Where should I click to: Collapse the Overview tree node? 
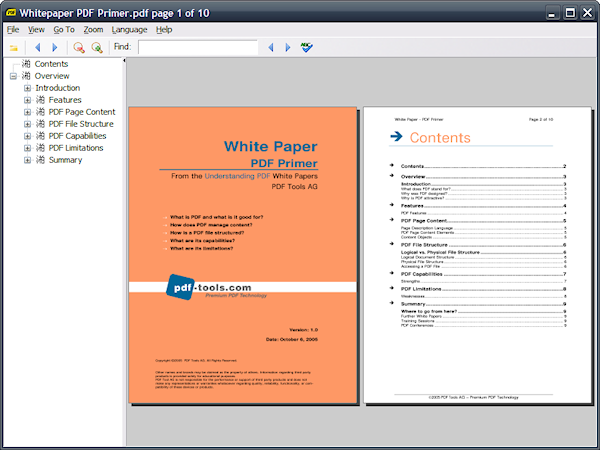[x=13, y=76]
